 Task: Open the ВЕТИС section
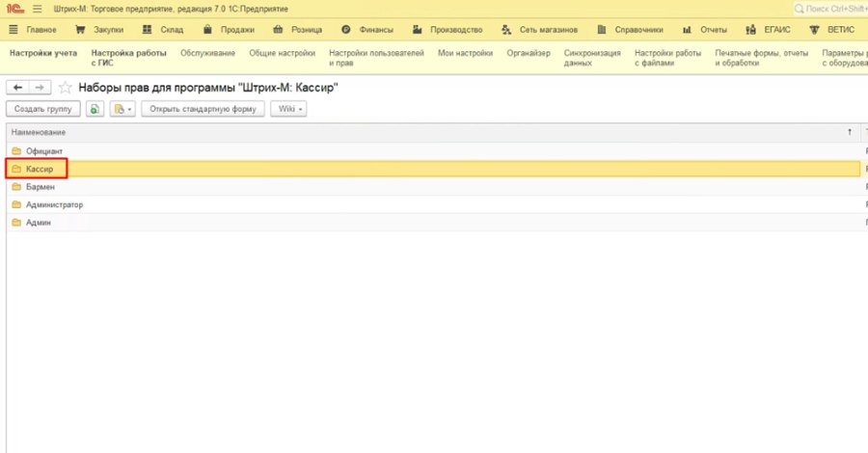pos(841,29)
